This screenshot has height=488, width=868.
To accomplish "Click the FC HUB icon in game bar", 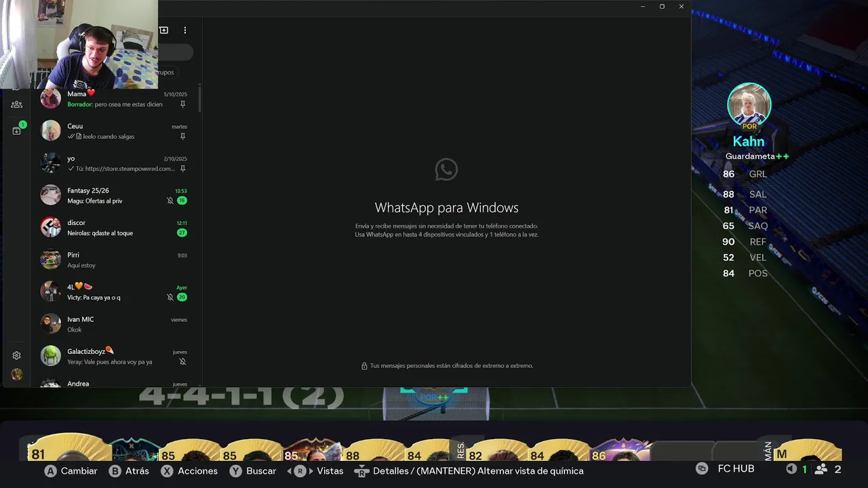I will (x=702, y=468).
